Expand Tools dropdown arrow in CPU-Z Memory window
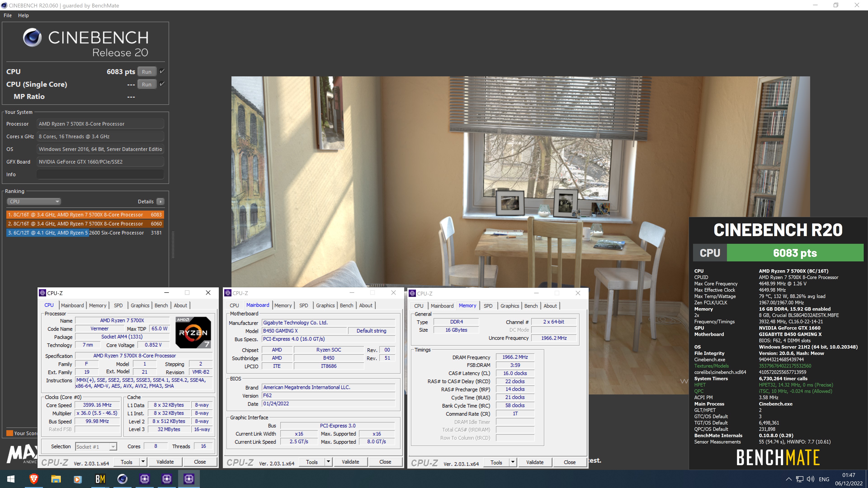 [512, 462]
